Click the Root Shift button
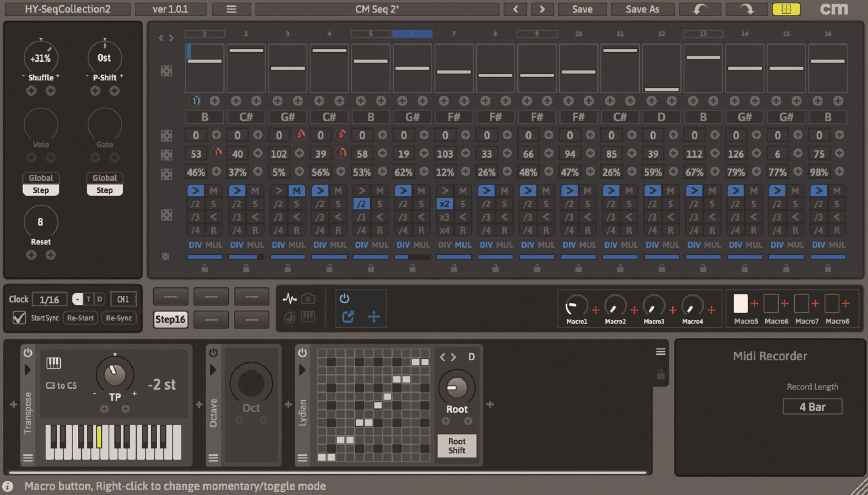The width and height of the screenshot is (868, 495). [457, 446]
